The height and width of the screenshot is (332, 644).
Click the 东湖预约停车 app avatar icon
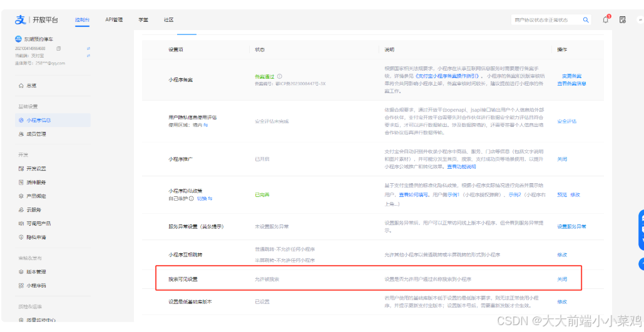click(18, 39)
